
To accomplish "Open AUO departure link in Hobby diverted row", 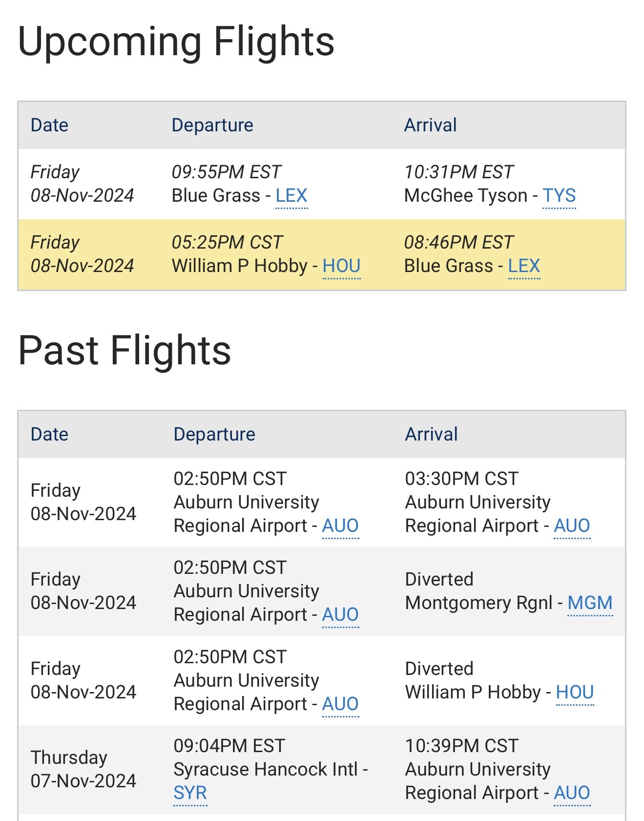I will pos(340,704).
